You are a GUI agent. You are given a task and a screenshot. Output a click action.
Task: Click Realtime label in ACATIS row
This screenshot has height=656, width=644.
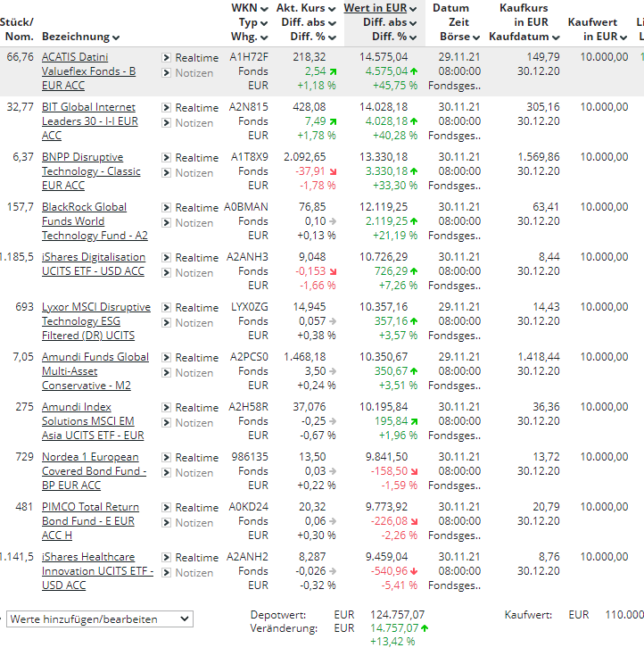196,58
